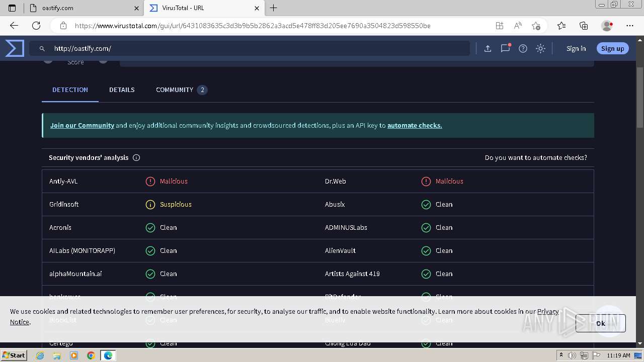Click the automate checks link
The width and height of the screenshot is (644, 362).
click(x=415, y=126)
